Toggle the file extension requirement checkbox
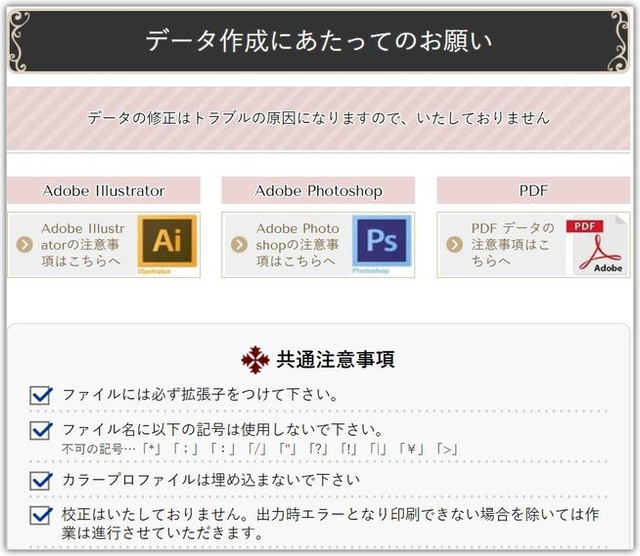The width and height of the screenshot is (640, 556). [41, 395]
